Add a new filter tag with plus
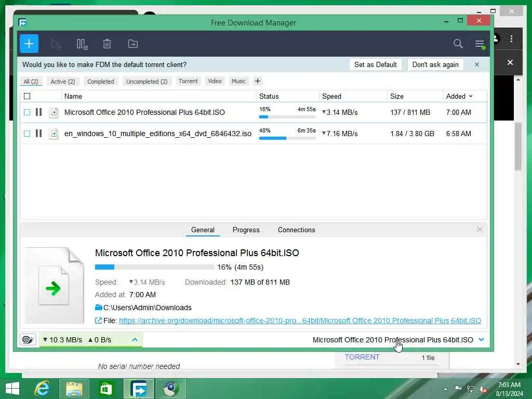The width and height of the screenshot is (532, 399). pos(258,81)
